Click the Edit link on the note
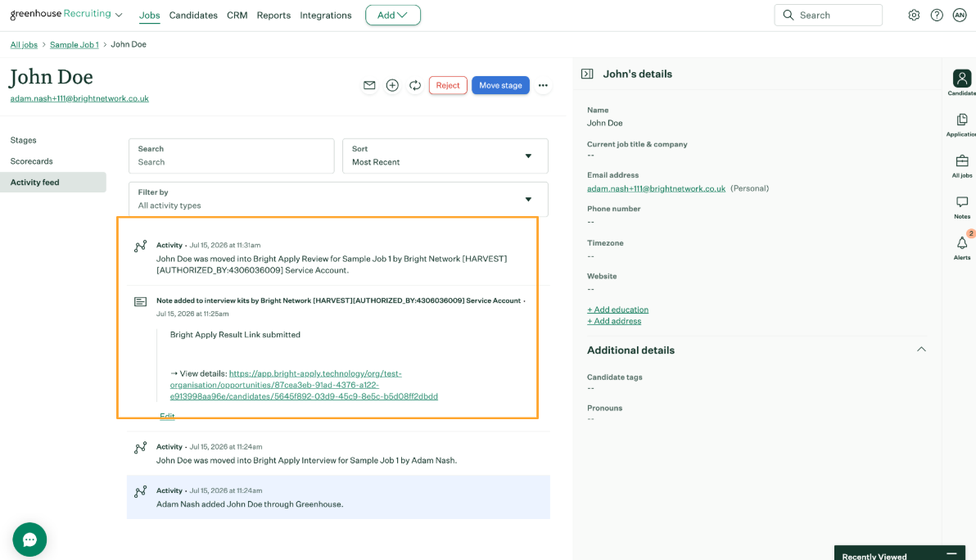 [167, 416]
